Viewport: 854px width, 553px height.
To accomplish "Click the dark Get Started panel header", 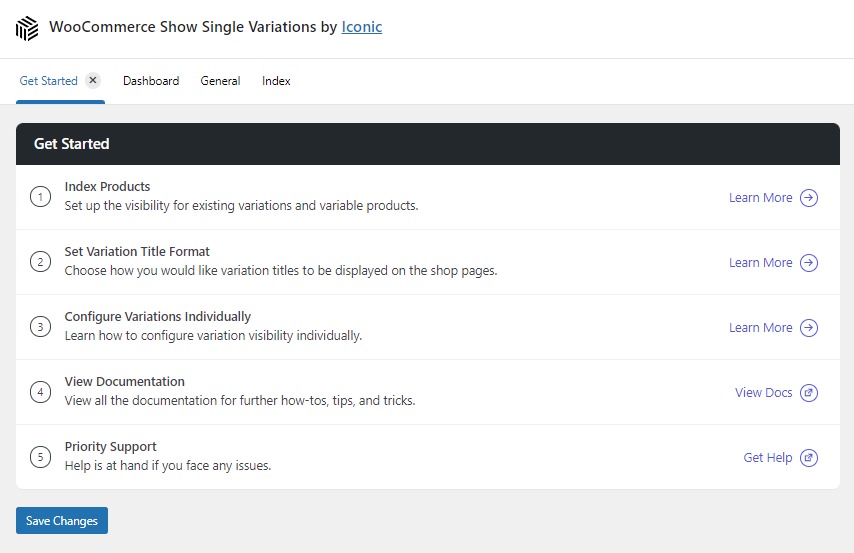I will pyautogui.click(x=428, y=144).
